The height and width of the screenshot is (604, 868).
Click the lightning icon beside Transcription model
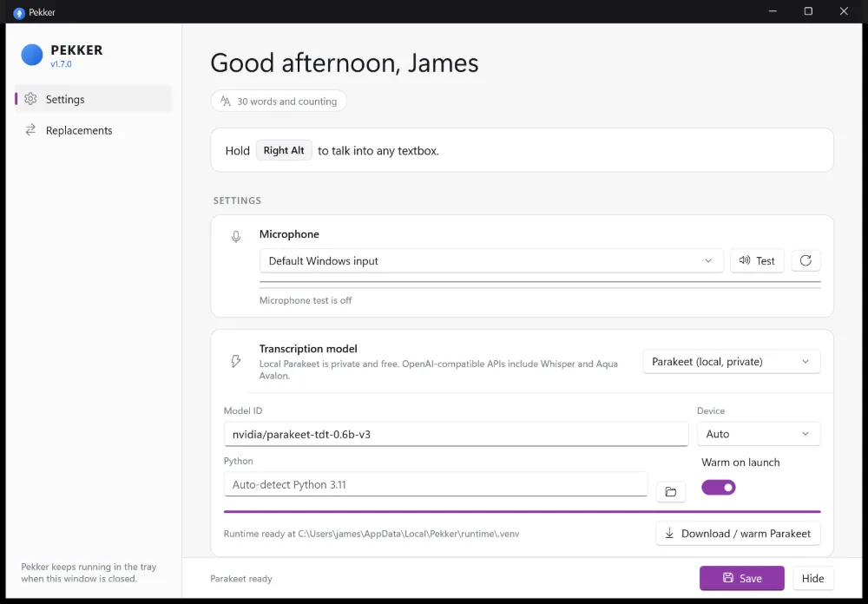tap(236, 362)
